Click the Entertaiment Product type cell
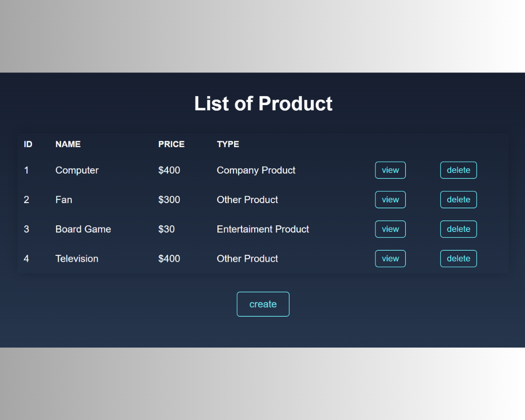Viewport: 525px width, 420px height. click(263, 229)
